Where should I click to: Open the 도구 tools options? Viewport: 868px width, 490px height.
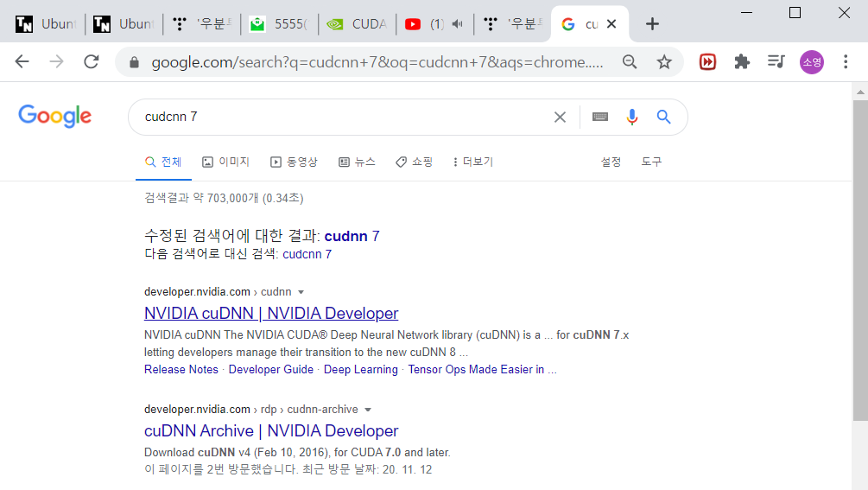click(x=651, y=162)
